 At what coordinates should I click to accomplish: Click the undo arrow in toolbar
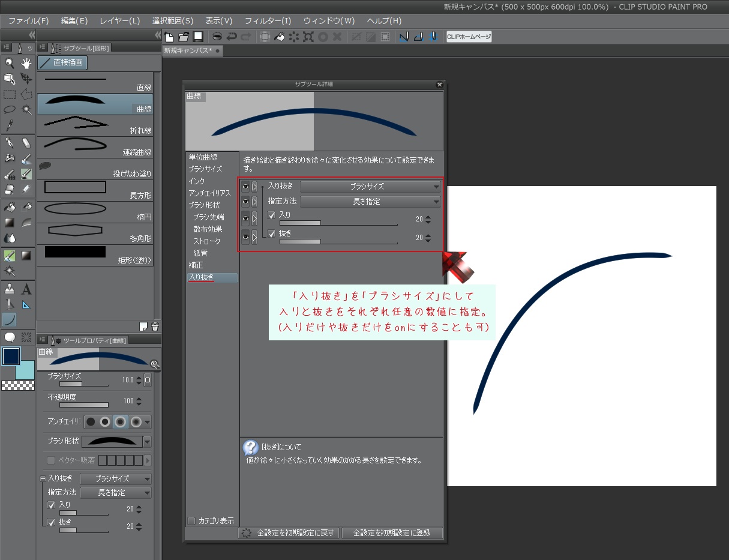pyautogui.click(x=232, y=37)
